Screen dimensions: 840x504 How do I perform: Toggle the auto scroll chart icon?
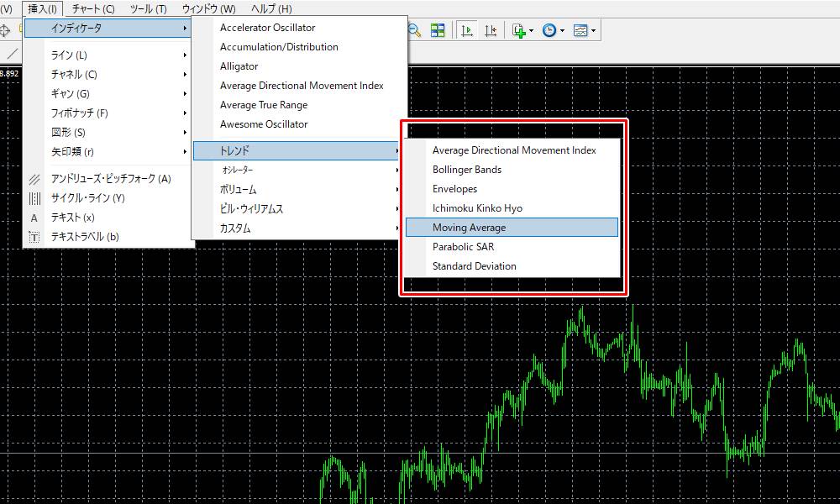click(467, 30)
